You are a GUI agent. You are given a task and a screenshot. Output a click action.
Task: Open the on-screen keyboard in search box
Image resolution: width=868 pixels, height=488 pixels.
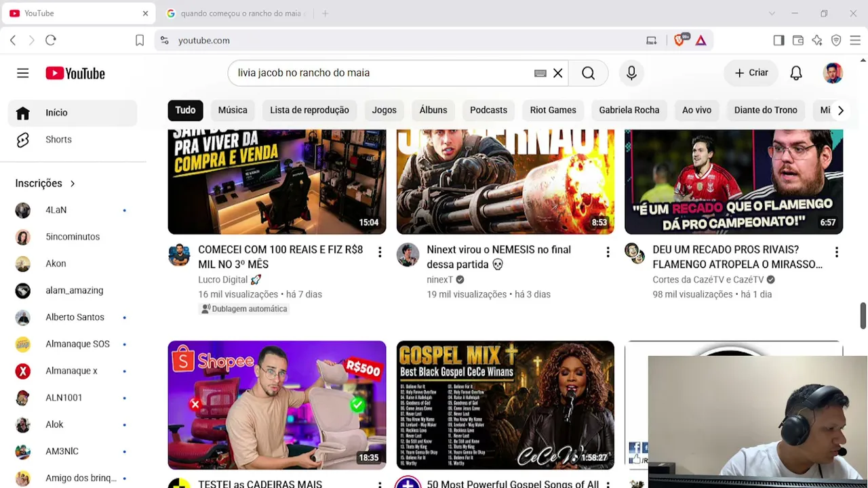(x=540, y=73)
